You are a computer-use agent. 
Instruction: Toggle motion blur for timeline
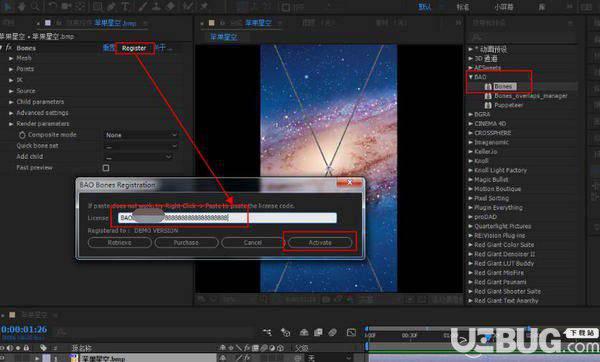(x=332, y=332)
